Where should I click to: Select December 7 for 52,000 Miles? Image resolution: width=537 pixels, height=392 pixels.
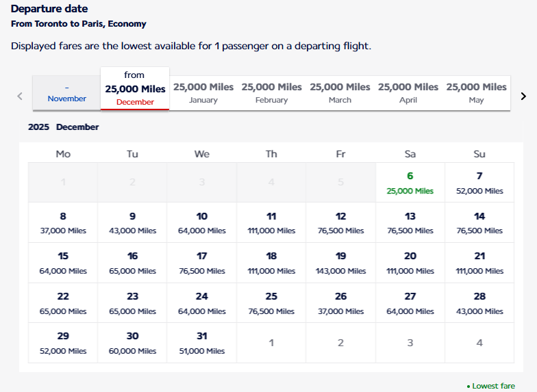coord(479,183)
